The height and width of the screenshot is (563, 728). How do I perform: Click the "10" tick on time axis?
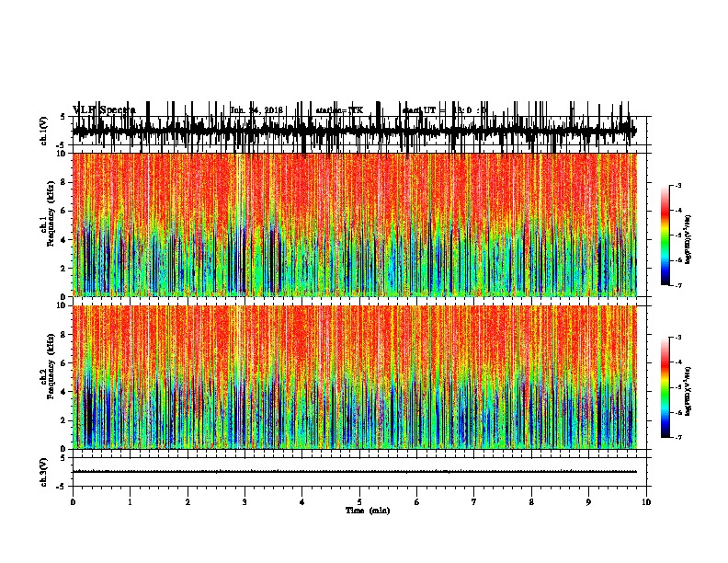click(x=646, y=502)
